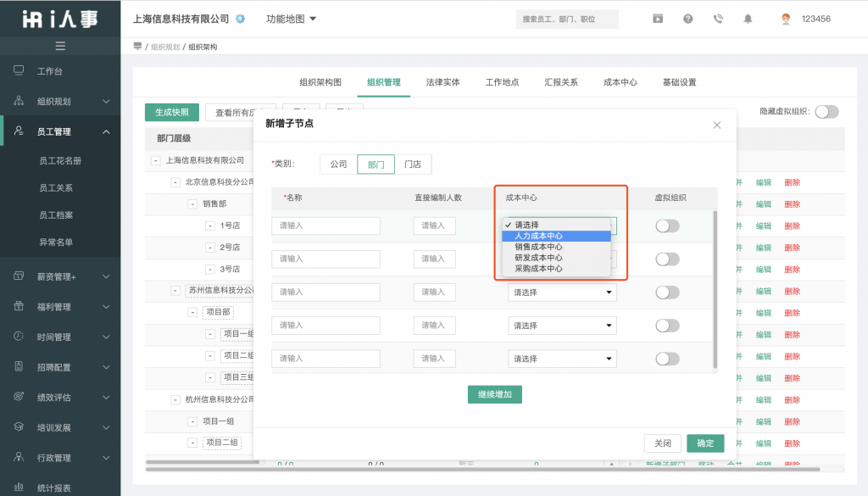This screenshot has width=868, height=496.
Task: Click the 薪资管理+ sidebar icon
Action: [x=19, y=276]
